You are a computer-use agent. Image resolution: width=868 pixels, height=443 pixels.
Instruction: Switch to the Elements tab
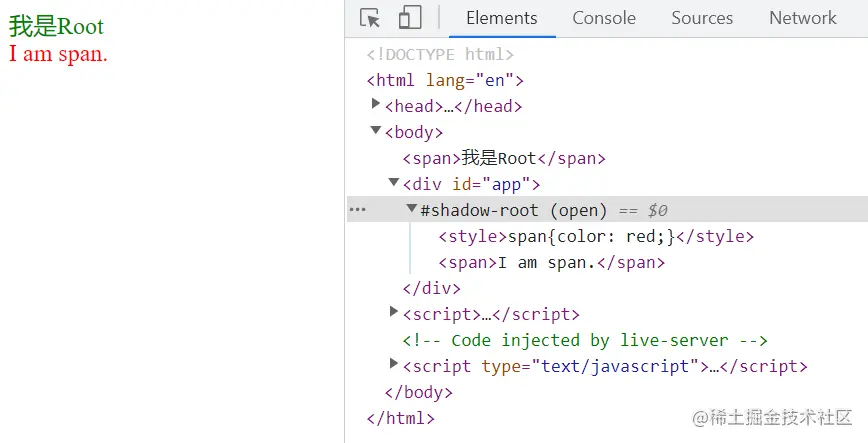coord(502,18)
